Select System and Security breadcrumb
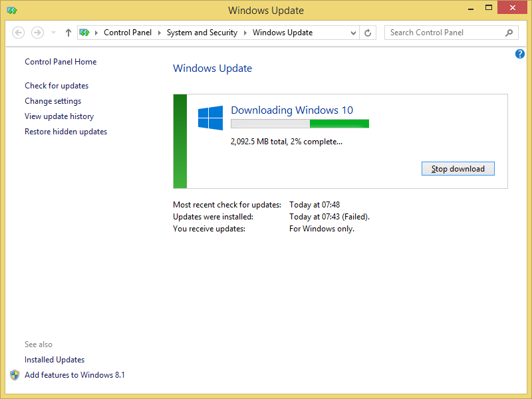532x399 pixels. (x=202, y=33)
